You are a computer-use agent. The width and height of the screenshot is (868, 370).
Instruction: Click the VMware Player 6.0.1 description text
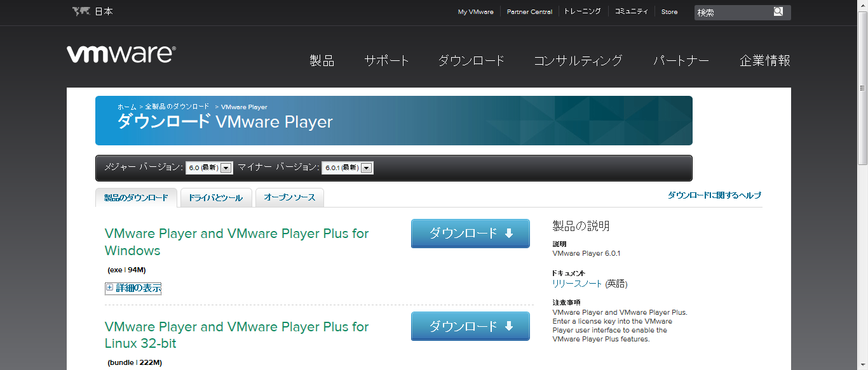[587, 253]
